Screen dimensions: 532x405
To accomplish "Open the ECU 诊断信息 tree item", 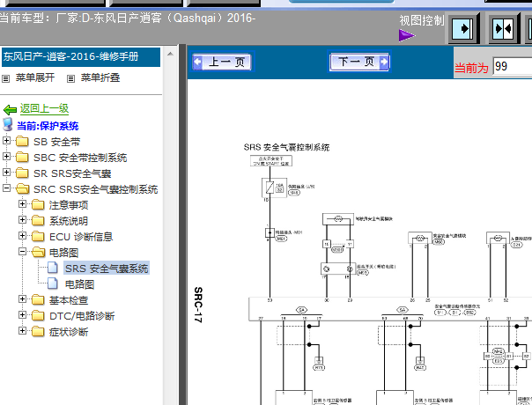I will tap(81, 237).
